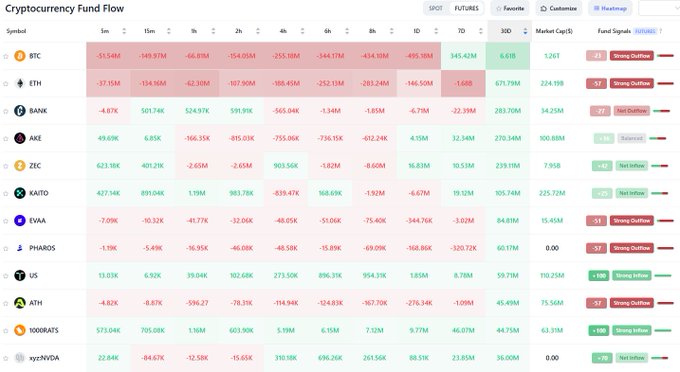
Task: Click the Favorite filter button
Action: tap(510, 8)
